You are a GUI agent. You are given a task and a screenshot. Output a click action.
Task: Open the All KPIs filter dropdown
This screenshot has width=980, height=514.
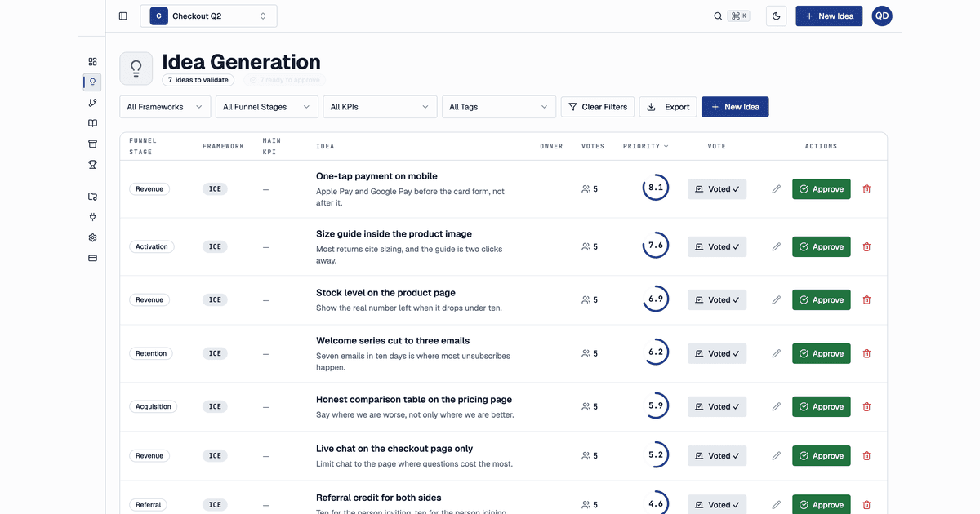click(x=380, y=107)
